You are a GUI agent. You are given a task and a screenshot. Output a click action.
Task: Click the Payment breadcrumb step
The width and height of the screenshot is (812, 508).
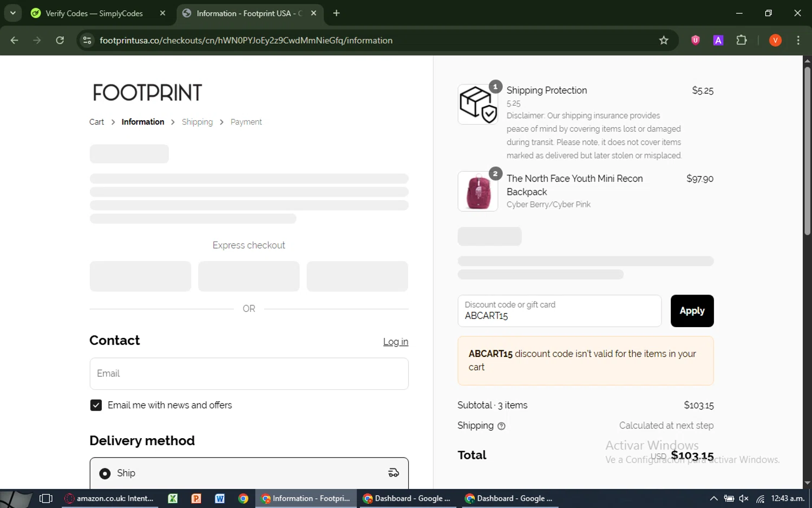coord(246,122)
